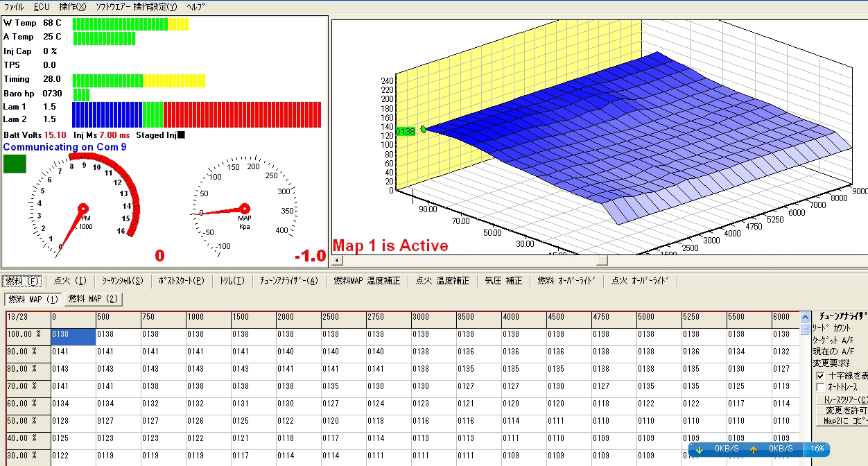Screen dimensions: 868x466
Task: Click the 3D graph horizontal scrollbar thumb
Action: [x=602, y=260]
